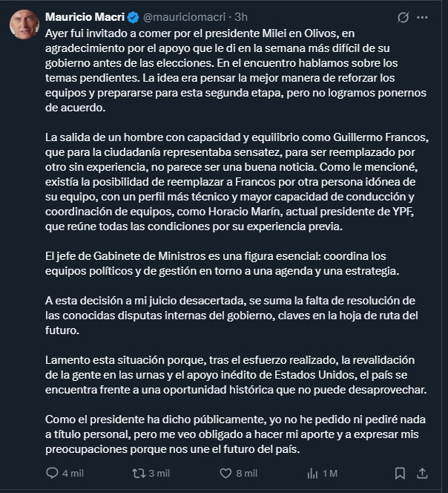The image size is (448, 493).
Task: Repost this tweet via the retweet icon
Action: (138, 473)
